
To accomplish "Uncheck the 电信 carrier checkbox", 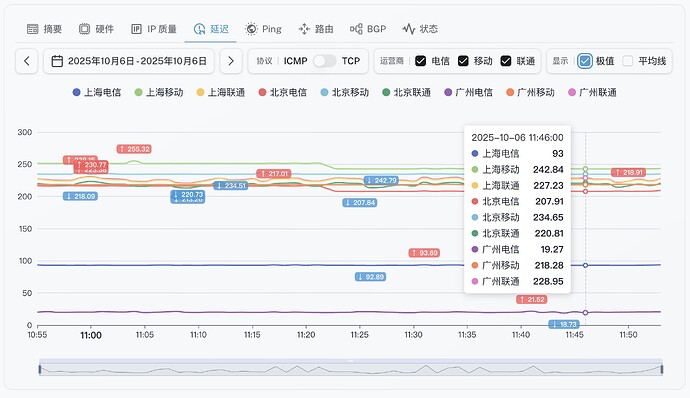I will 420,61.
